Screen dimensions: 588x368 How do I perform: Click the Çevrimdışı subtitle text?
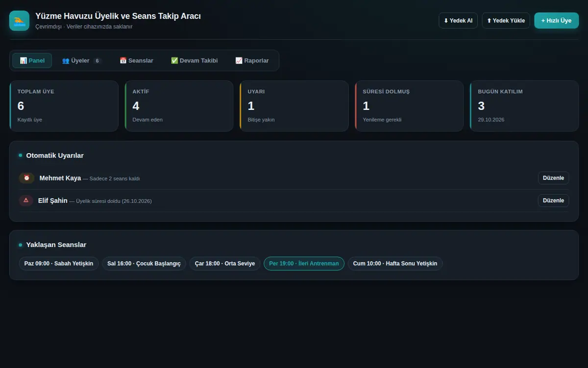84,26
